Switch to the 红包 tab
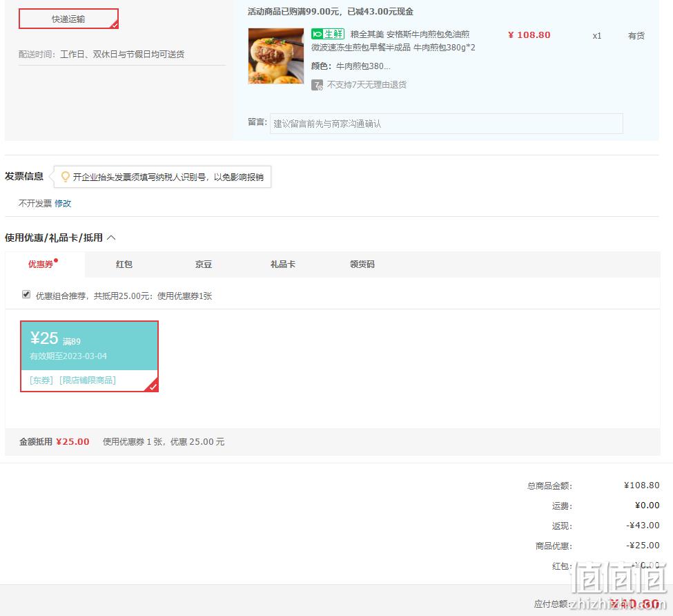The height and width of the screenshot is (616, 673). [124, 264]
